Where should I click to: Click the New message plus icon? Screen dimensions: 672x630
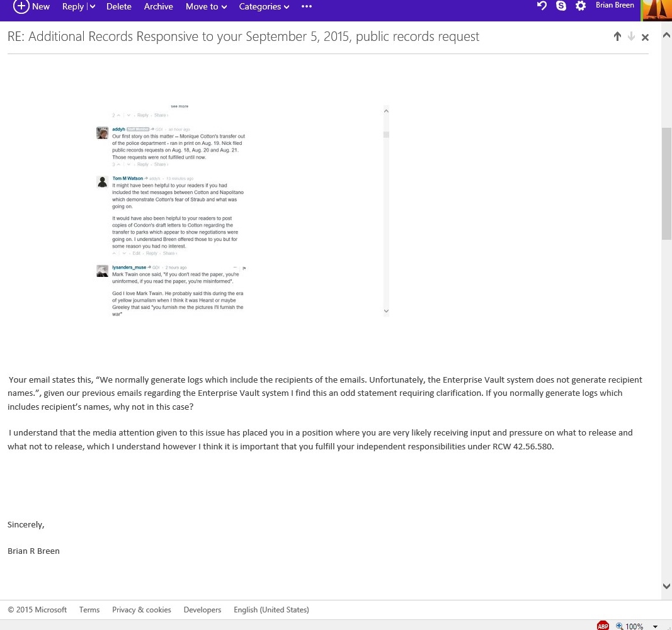click(21, 6)
